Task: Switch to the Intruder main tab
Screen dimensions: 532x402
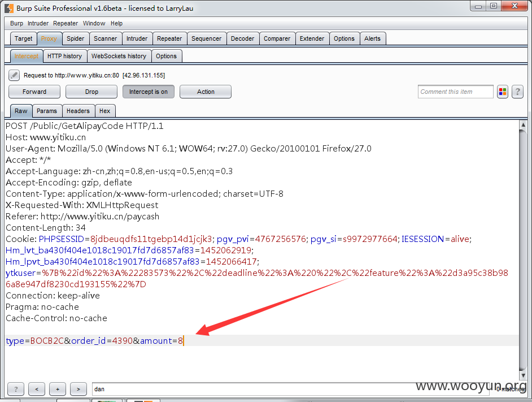Action: [x=137, y=39]
